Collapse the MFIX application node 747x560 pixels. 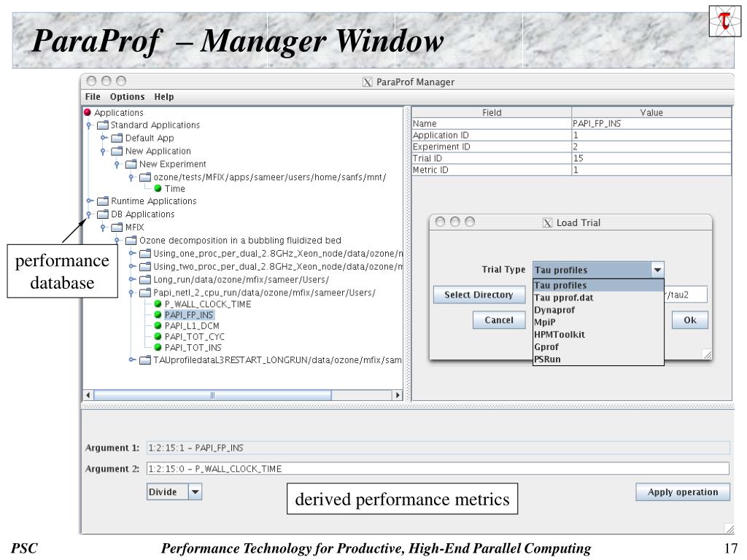click(x=103, y=227)
